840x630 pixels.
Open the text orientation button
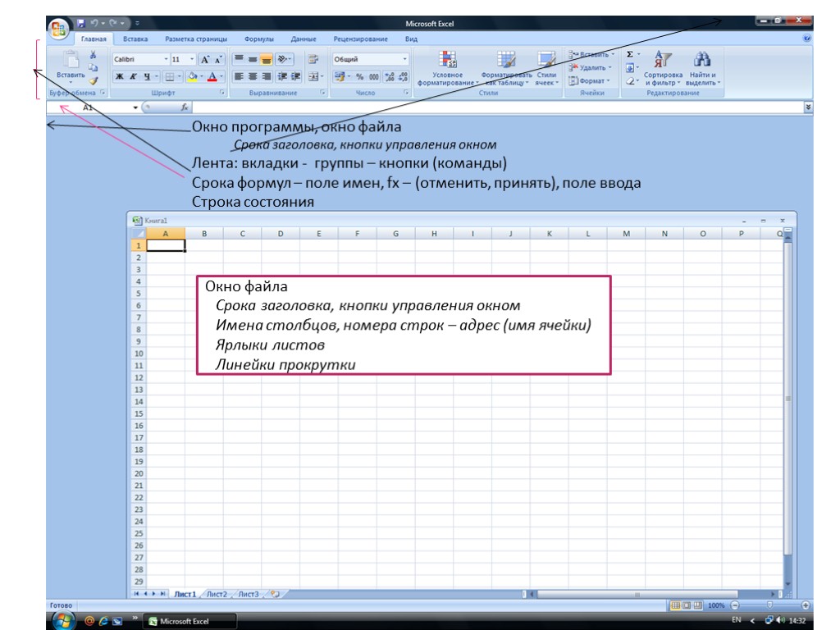tap(284, 59)
